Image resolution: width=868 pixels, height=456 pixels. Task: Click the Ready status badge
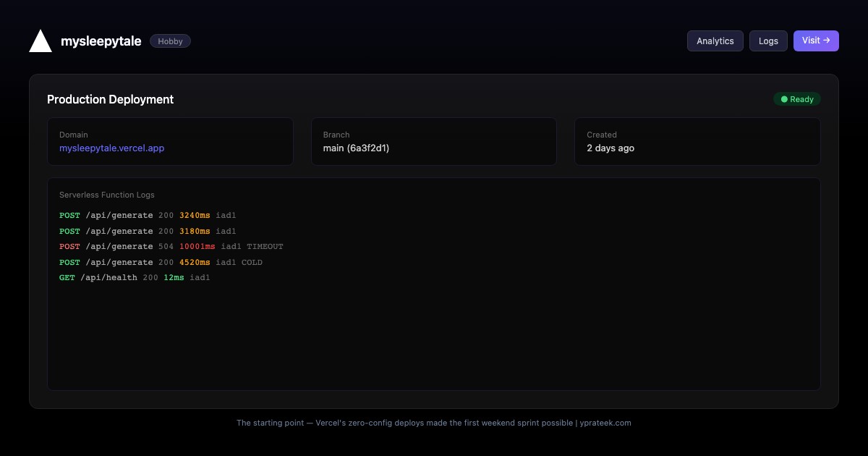[797, 99]
